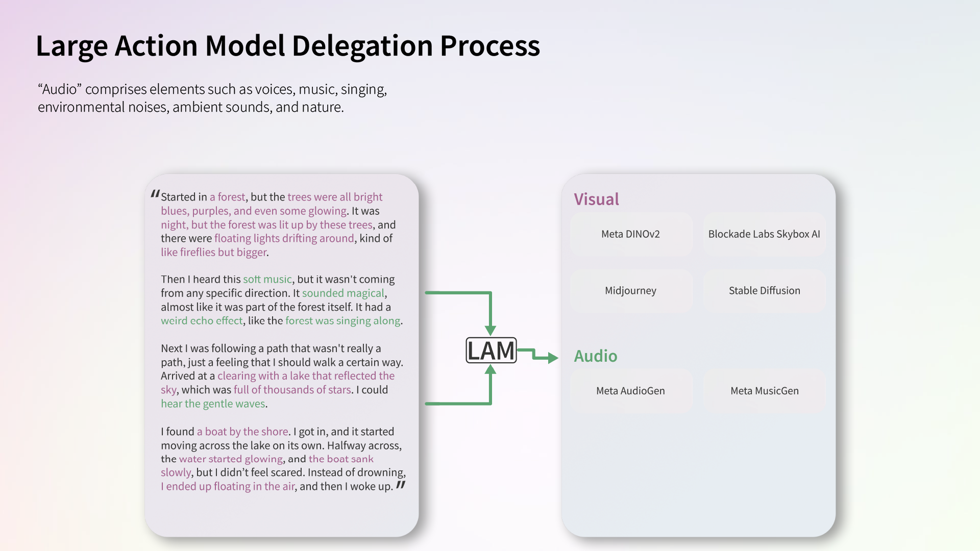Click Meta AudioGen audio tool

click(x=631, y=390)
